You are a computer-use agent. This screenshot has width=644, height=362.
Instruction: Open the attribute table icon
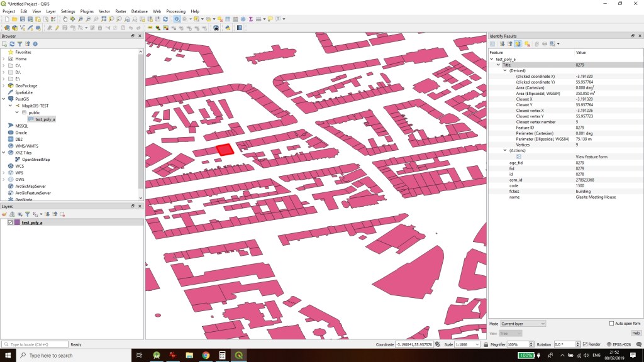click(228, 19)
